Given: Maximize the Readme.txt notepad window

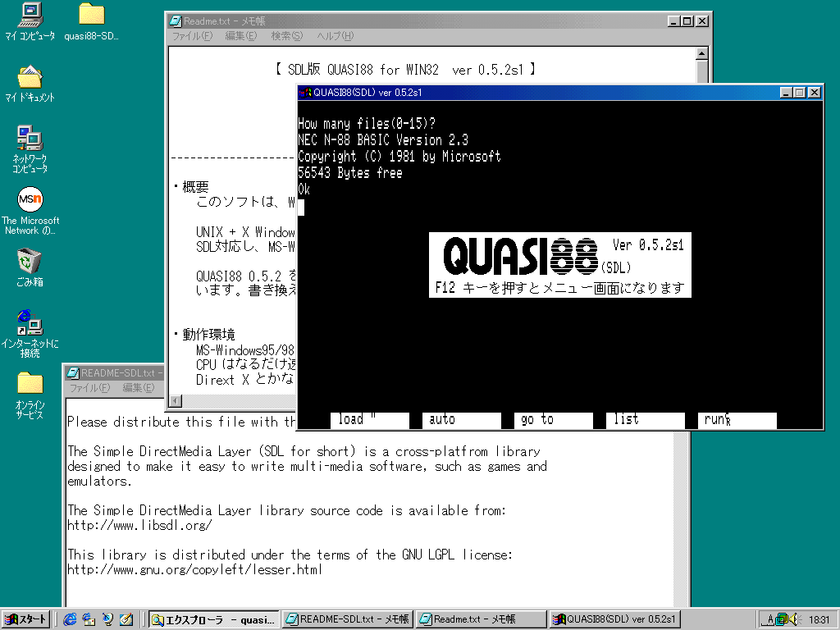Looking at the screenshot, I should [x=687, y=21].
